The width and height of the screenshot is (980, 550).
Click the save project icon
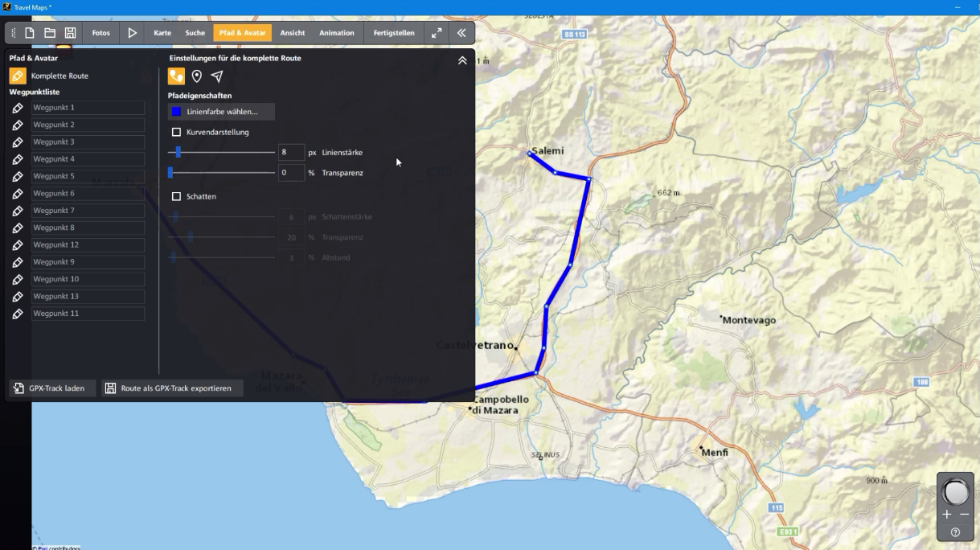(x=72, y=32)
